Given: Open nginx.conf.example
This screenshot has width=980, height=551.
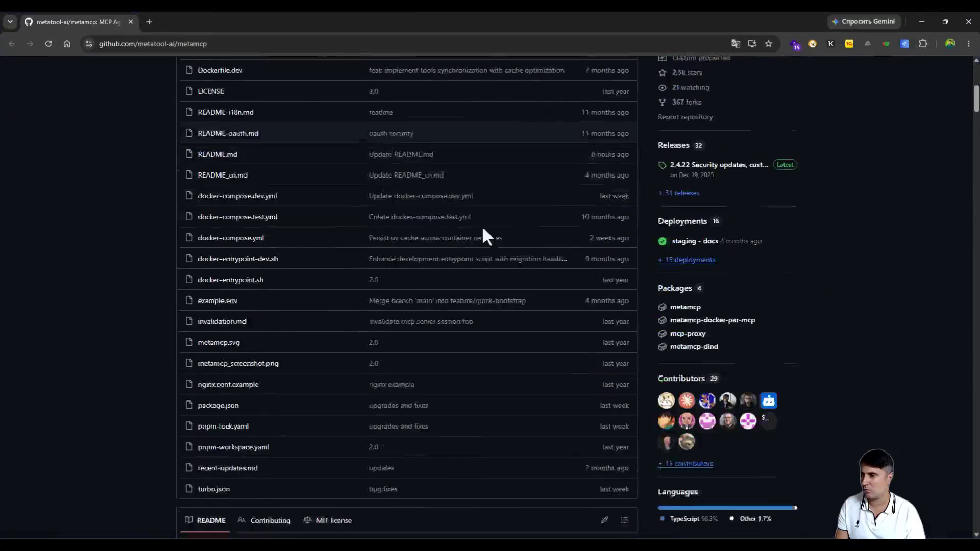Looking at the screenshot, I should (x=228, y=384).
